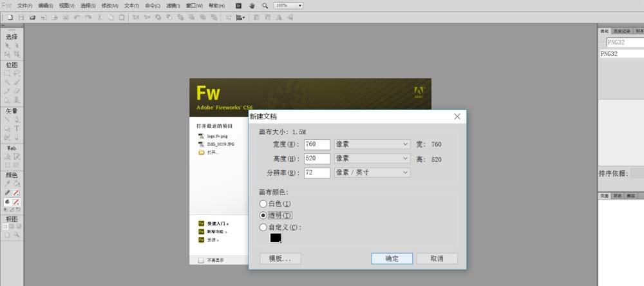Select the Pen tool

pos(17,120)
